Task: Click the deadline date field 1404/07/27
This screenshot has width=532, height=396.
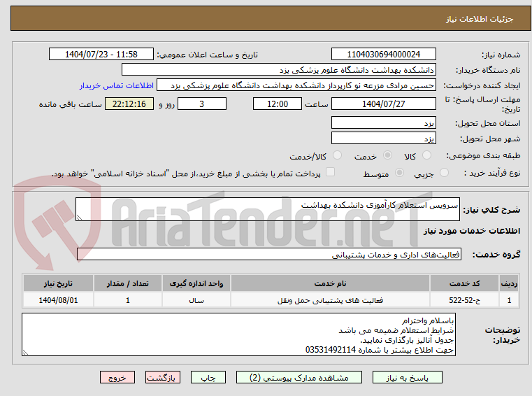Action: (x=383, y=104)
